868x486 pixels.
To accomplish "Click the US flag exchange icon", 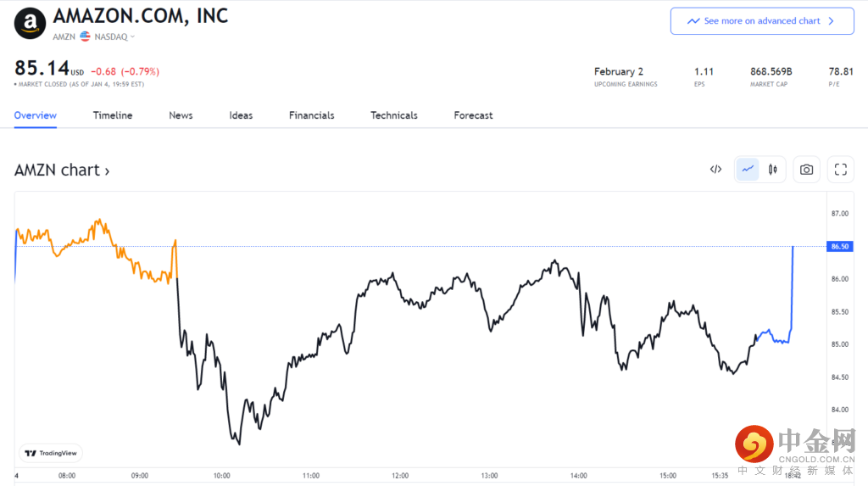I will click(86, 36).
